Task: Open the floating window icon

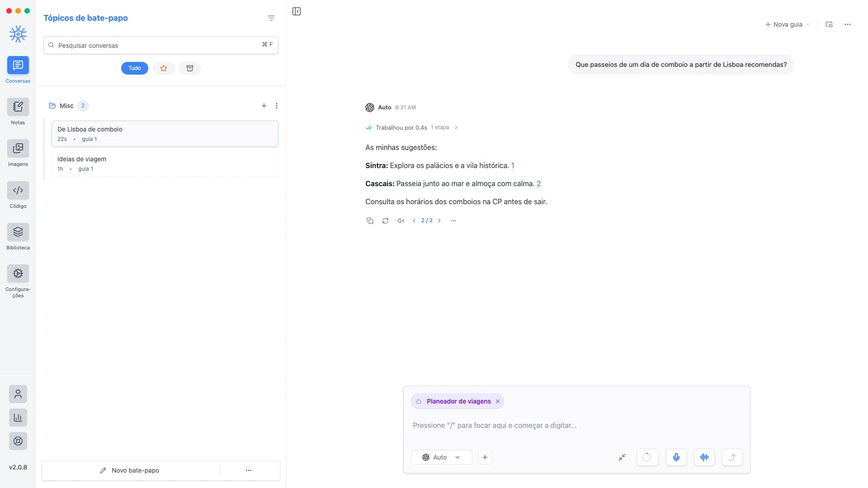Action: [x=829, y=24]
